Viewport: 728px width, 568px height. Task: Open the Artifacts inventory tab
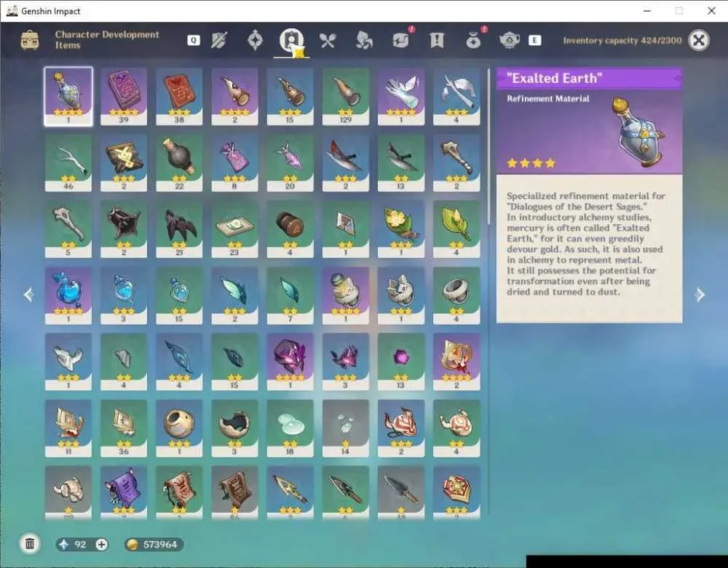(255, 40)
